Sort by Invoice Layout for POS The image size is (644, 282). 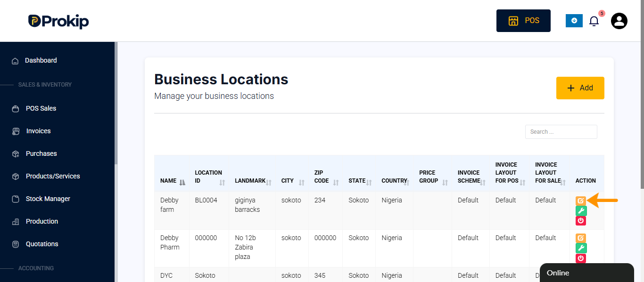pyautogui.click(x=510, y=173)
